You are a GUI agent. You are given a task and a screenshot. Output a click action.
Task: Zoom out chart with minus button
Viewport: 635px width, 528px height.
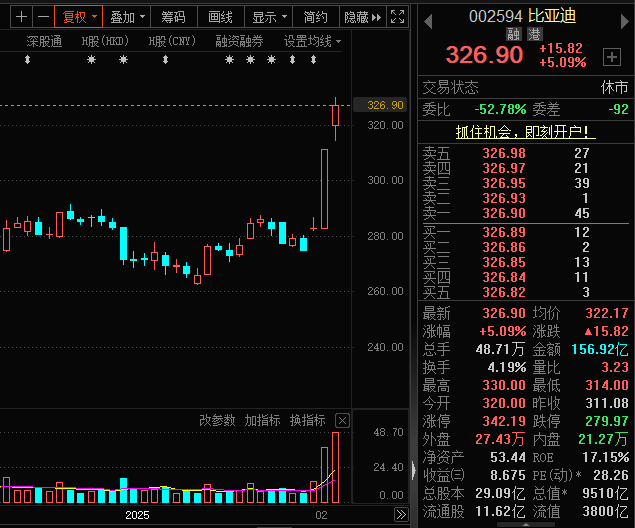[x=43, y=17]
